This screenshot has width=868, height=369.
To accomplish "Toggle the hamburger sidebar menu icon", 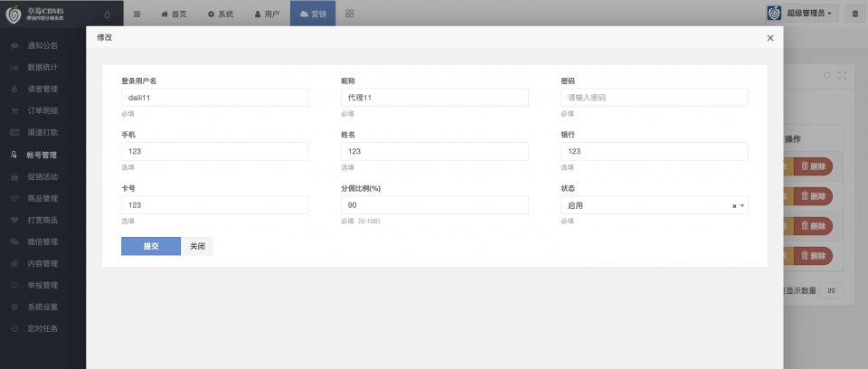I will 137,14.
